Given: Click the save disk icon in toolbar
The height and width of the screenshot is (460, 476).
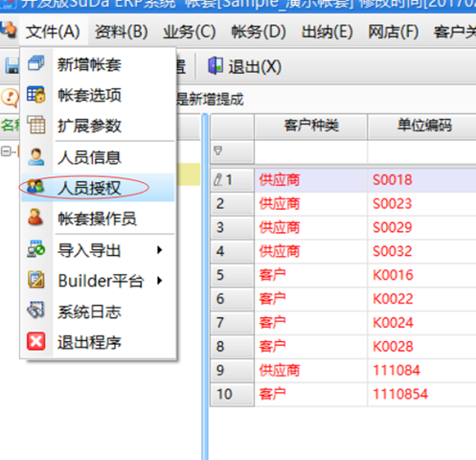Looking at the screenshot, I should coord(12,66).
